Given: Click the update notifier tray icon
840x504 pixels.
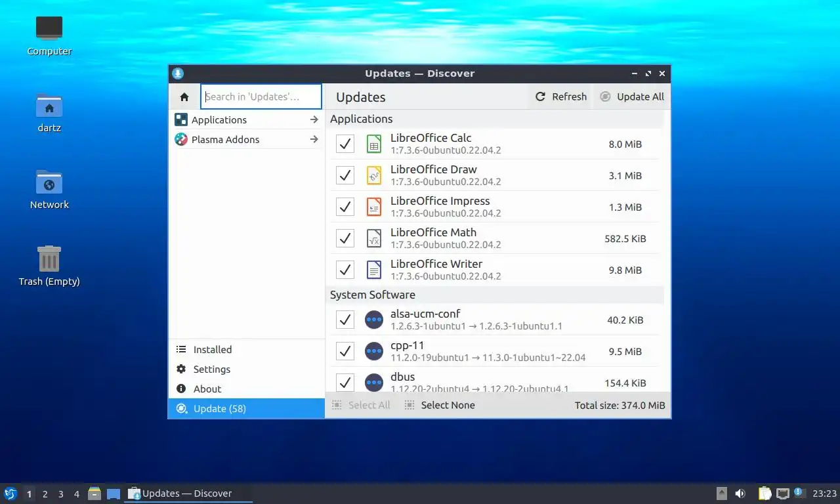Looking at the screenshot, I should [799, 493].
